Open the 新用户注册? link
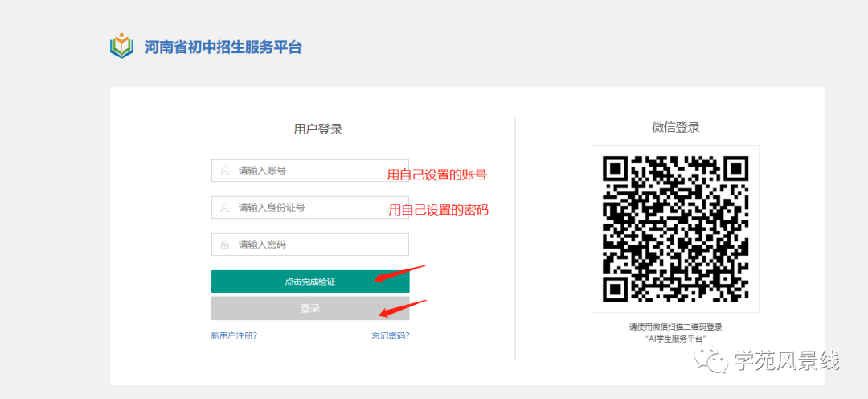 point(234,335)
